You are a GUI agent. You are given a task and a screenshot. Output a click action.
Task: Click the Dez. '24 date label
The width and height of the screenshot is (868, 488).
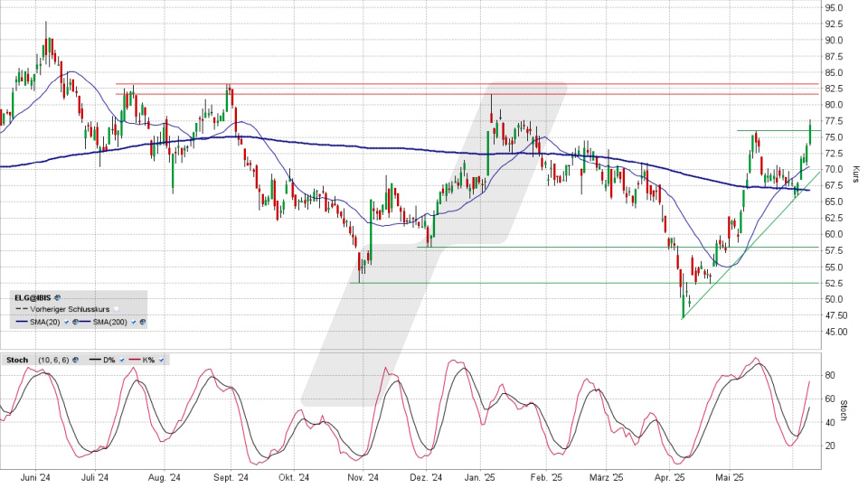coord(427,477)
